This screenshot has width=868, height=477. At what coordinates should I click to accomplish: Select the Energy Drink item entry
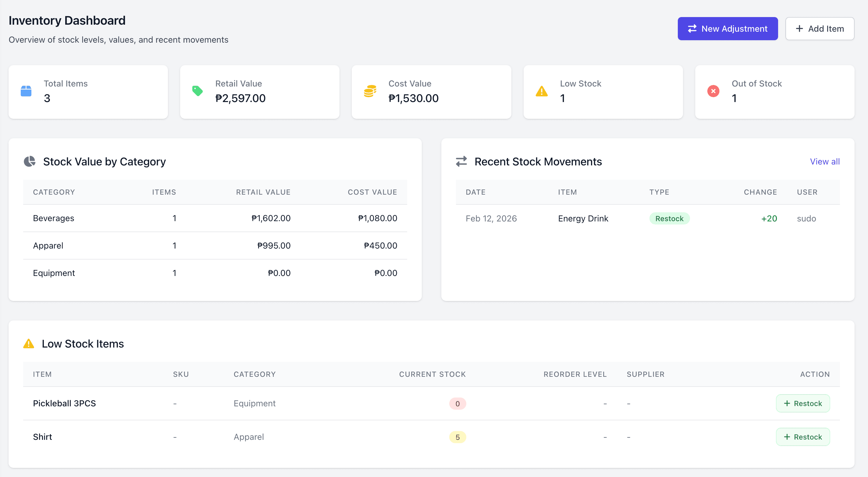pos(583,218)
